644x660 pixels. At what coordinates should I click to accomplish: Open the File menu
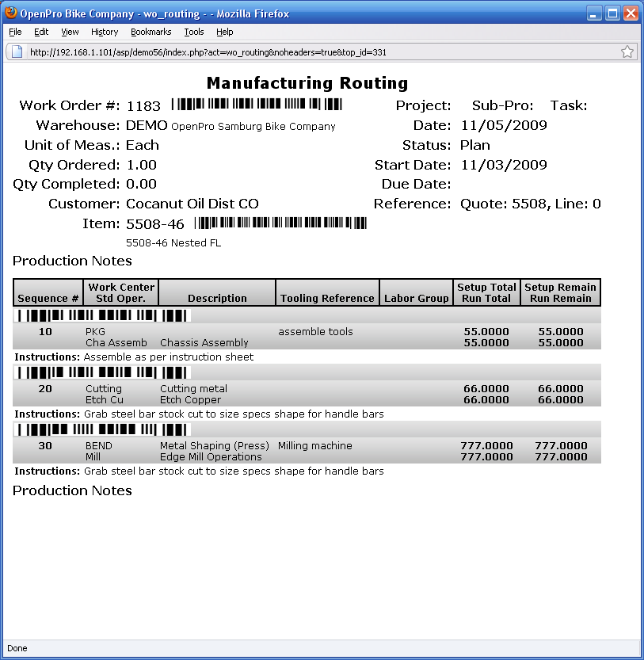(x=15, y=32)
